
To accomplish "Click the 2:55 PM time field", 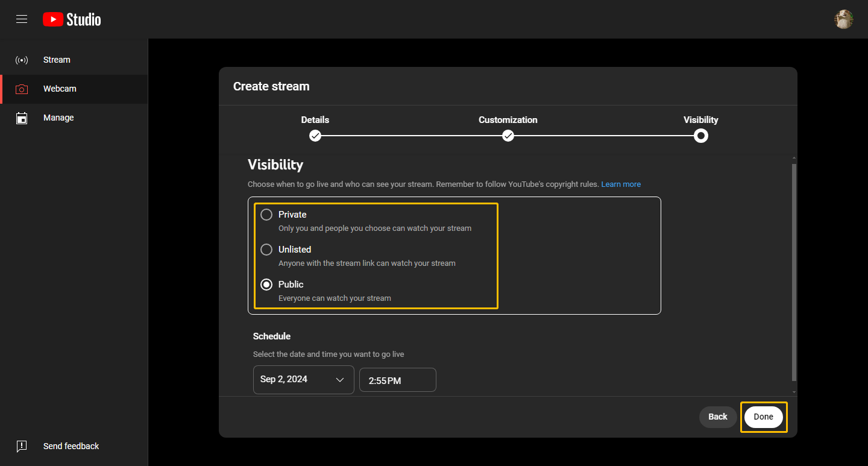I will click(x=398, y=380).
